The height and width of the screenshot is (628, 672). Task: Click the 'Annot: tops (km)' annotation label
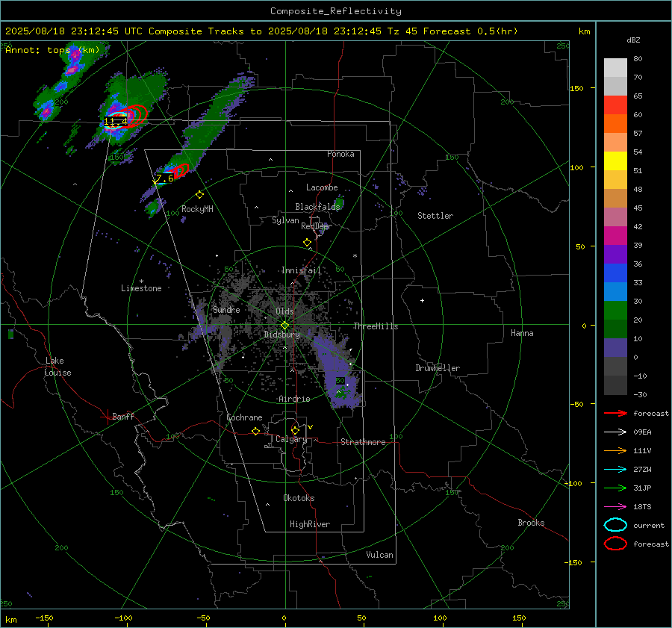[x=52, y=50]
